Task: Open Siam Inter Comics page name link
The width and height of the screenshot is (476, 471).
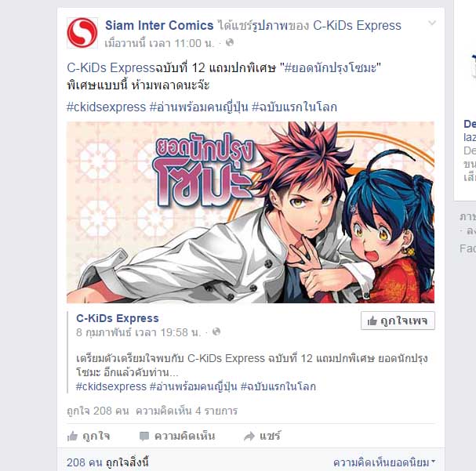Action: coord(159,26)
